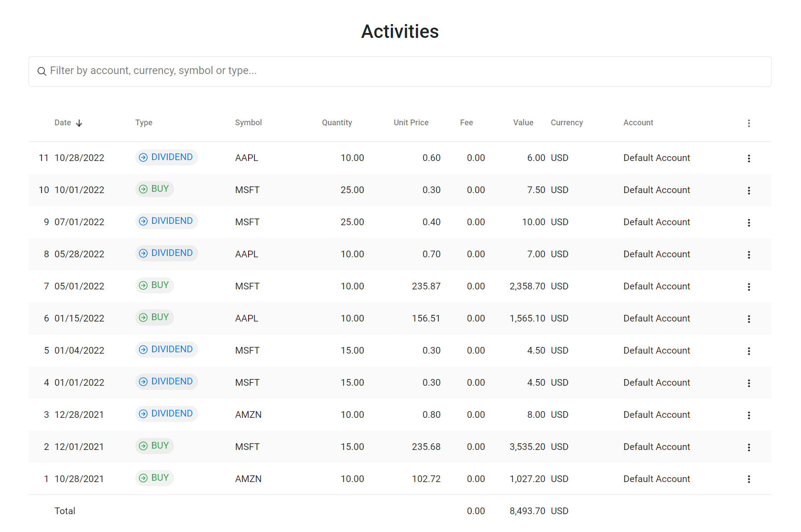Viewport: 801px width, 532px height.
Task: Open the actions menu for MSFT dividend on 01/04/2022
Action: click(749, 351)
